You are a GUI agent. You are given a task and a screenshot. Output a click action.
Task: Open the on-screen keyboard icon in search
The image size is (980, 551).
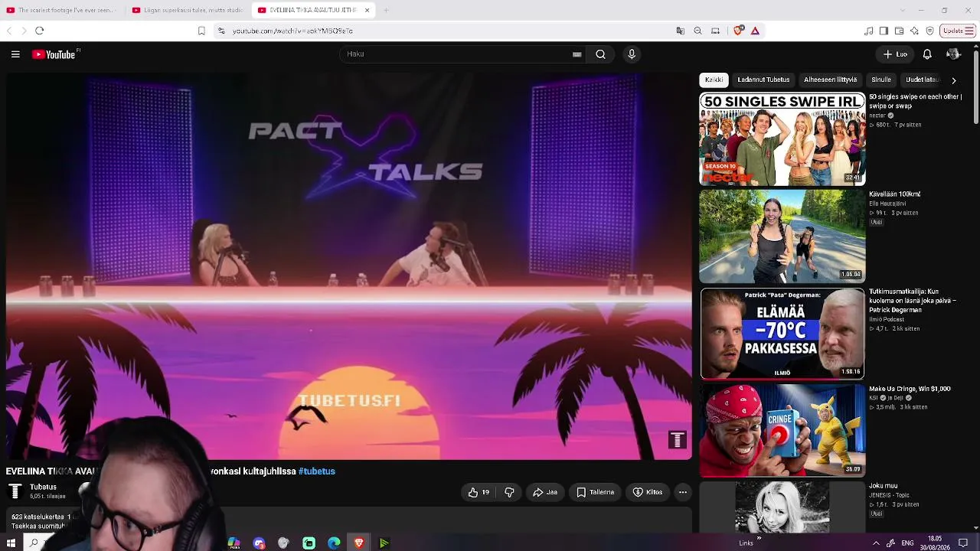coord(577,54)
